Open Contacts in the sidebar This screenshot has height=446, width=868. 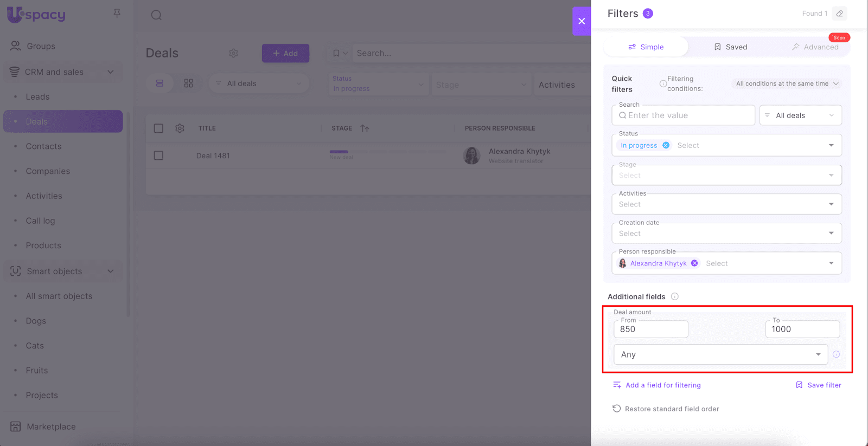[43, 146]
